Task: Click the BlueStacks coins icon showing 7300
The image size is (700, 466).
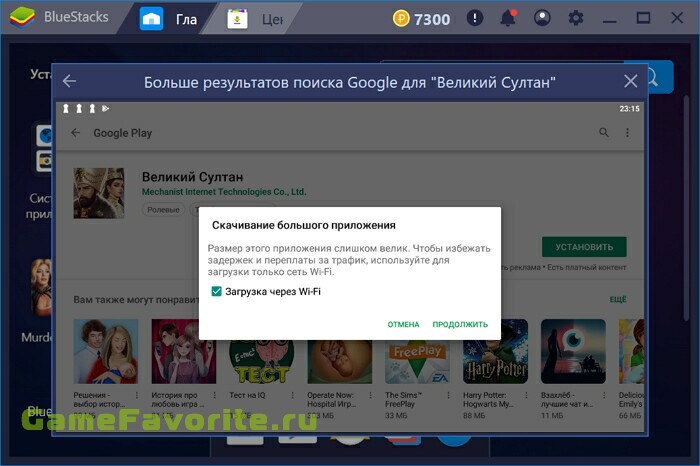Action: pos(401,19)
